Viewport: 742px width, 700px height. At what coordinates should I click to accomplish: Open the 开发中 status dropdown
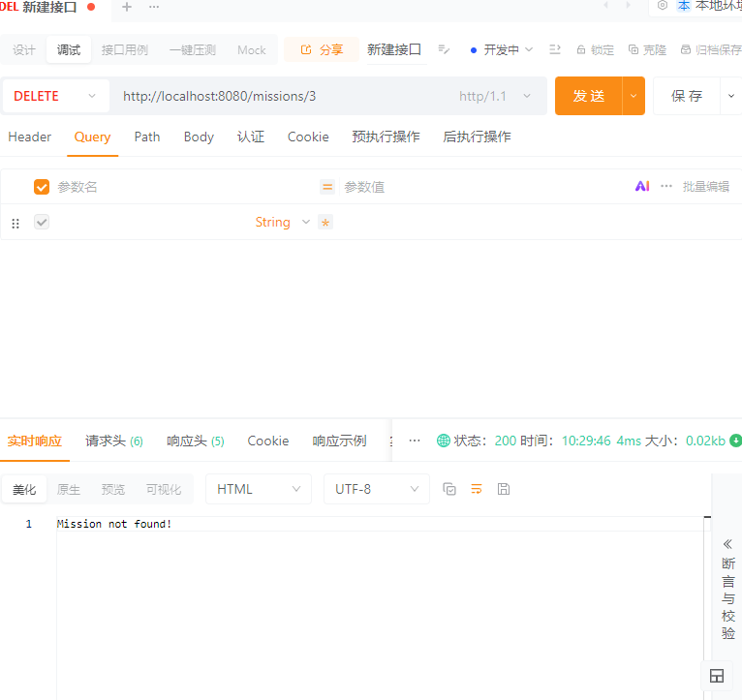[502, 49]
